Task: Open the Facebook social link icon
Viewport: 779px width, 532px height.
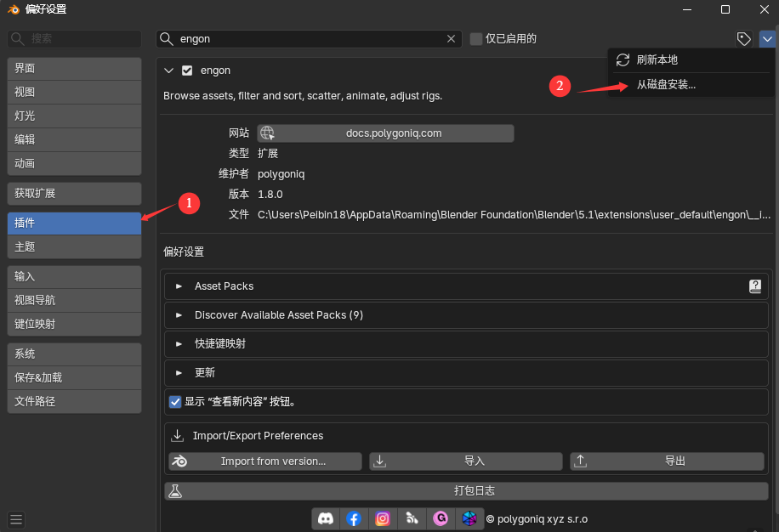Action: click(354, 518)
